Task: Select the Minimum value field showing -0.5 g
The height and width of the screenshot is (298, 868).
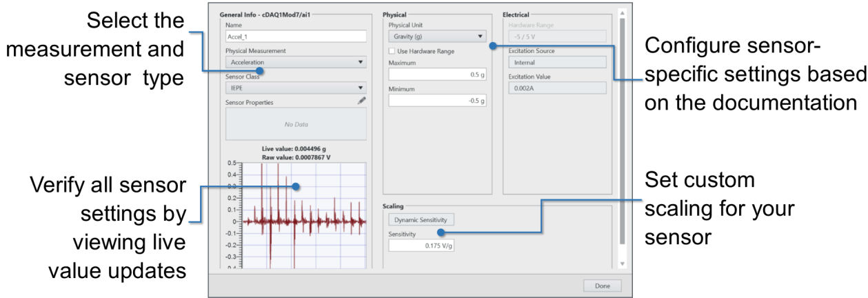Action: [437, 101]
